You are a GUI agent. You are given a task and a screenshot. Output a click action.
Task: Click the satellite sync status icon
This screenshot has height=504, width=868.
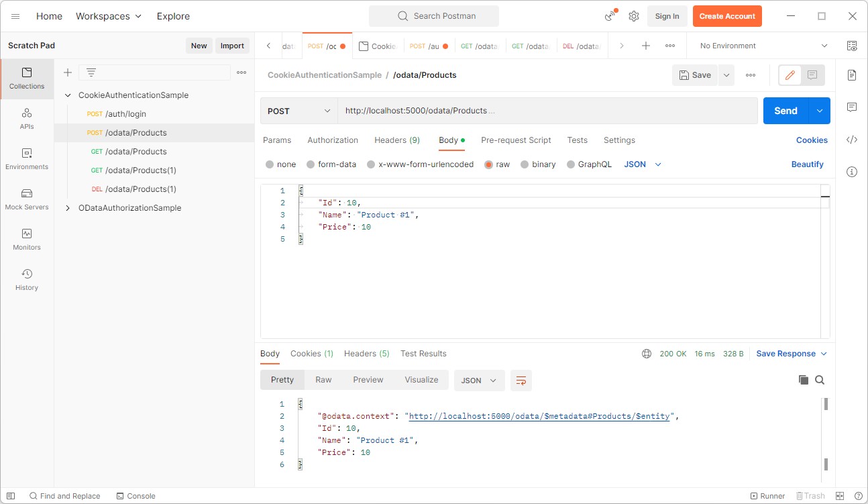click(610, 16)
